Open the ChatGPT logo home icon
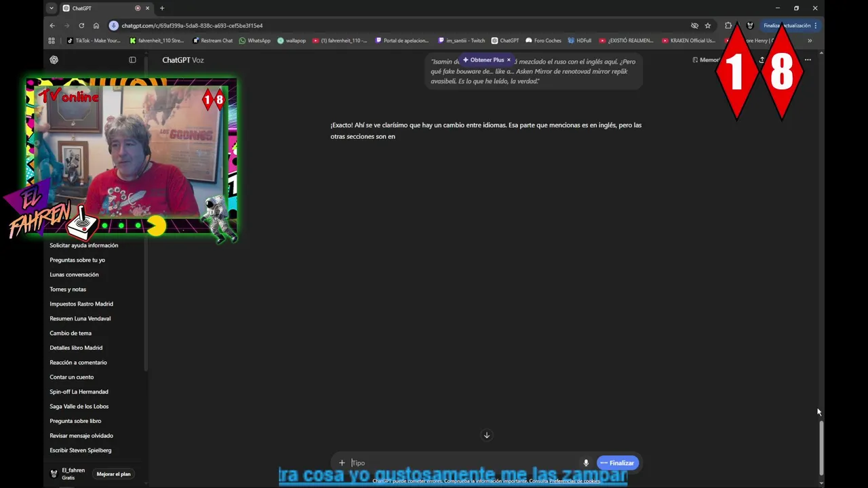This screenshot has height=488, width=868. [x=54, y=60]
